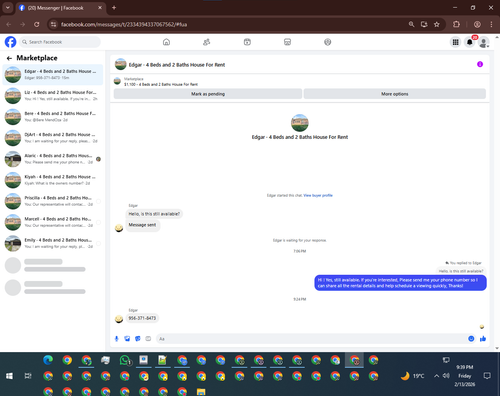500x396 pixels.
Task: Click the blue reply message bubble
Action: pos(400,283)
